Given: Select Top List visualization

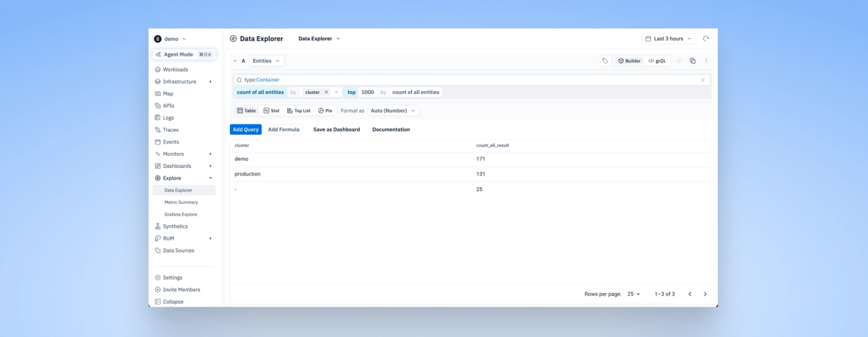Looking at the screenshot, I should pos(299,111).
